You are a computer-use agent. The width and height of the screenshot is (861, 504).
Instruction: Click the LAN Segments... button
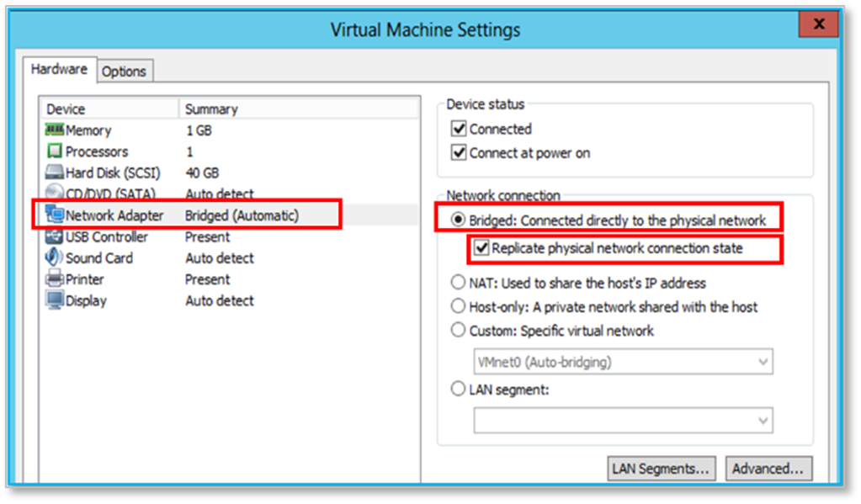coord(662,469)
